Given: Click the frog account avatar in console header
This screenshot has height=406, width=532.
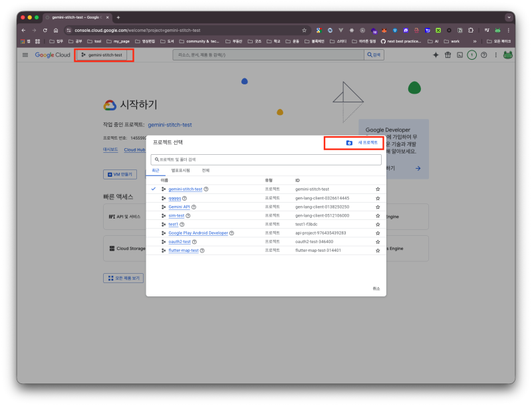Looking at the screenshot, I should [508, 55].
